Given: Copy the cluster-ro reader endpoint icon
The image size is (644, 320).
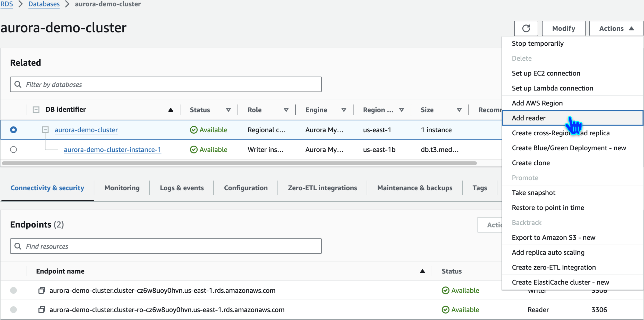Looking at the screenshot, I should click(42, 309).
